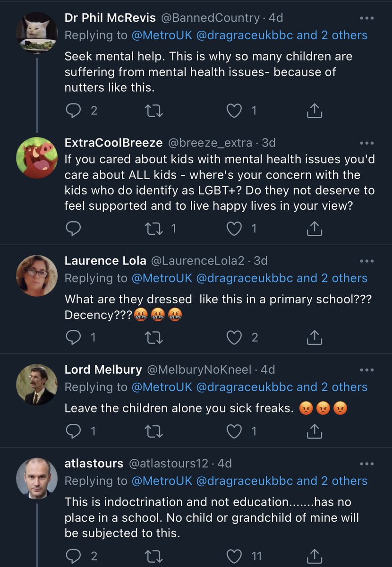This screenshot has width=392, height=567.
Task: Reply to ExtraCoolBreeze's tweet
Action: click(x=74, y=229)
